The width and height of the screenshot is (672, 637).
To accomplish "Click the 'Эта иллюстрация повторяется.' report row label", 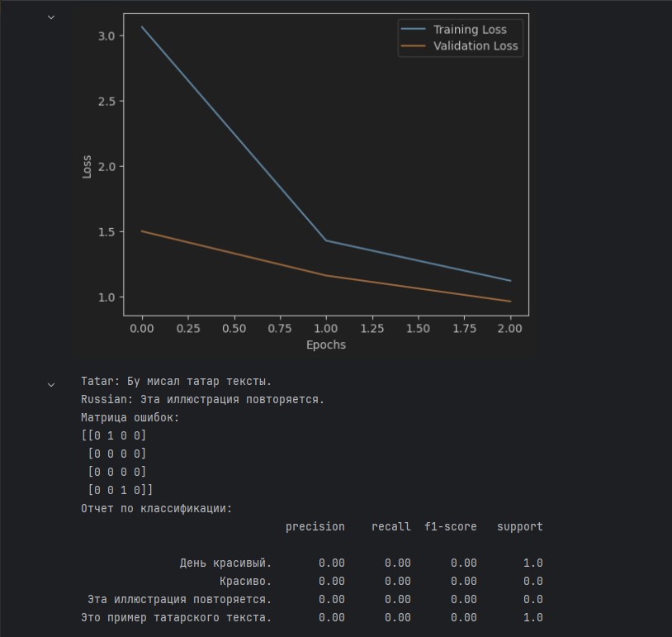I will (x=180, y=599).
